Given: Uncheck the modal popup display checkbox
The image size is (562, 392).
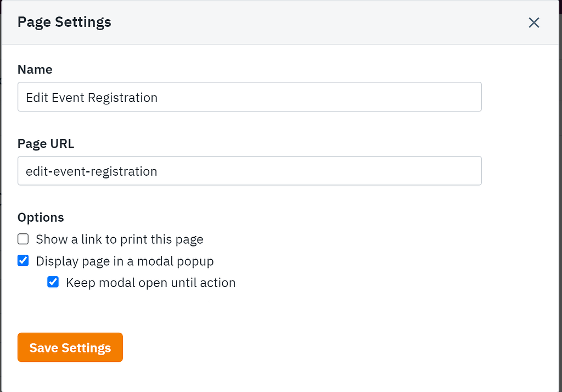Looking at the screenshot, I should click(x=23, y=261).
